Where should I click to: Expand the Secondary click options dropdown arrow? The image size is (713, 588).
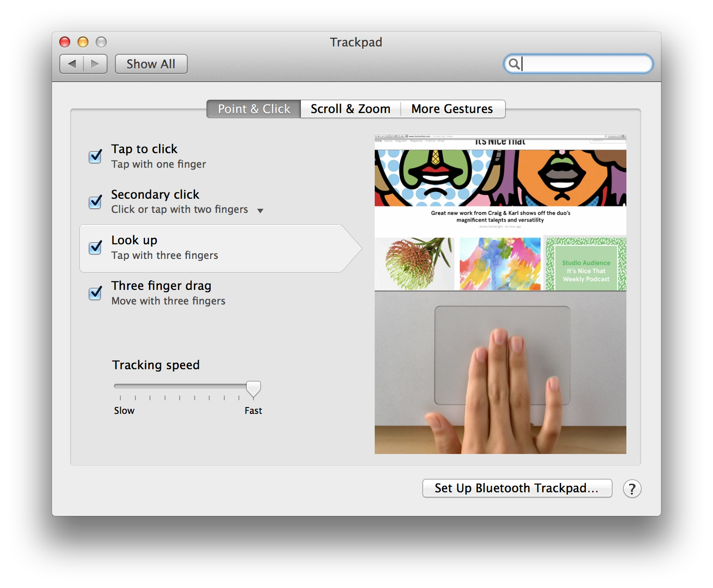pos(260,211)
